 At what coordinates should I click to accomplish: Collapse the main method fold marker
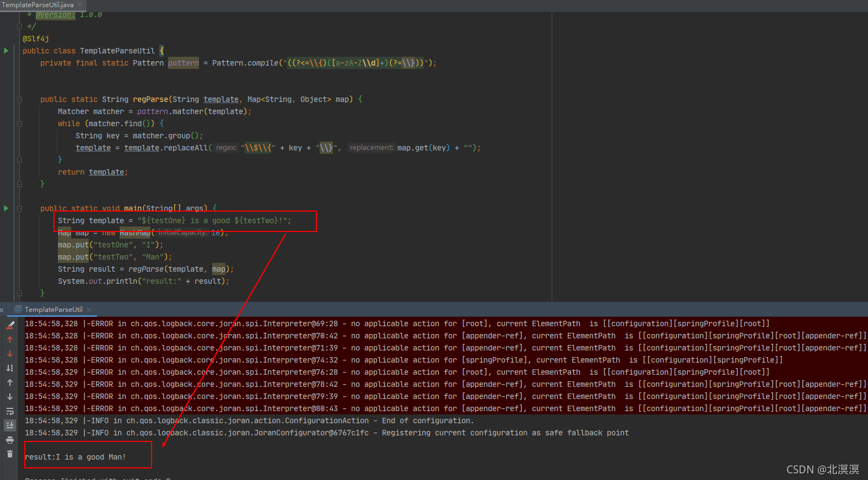(x=19, y=209)
